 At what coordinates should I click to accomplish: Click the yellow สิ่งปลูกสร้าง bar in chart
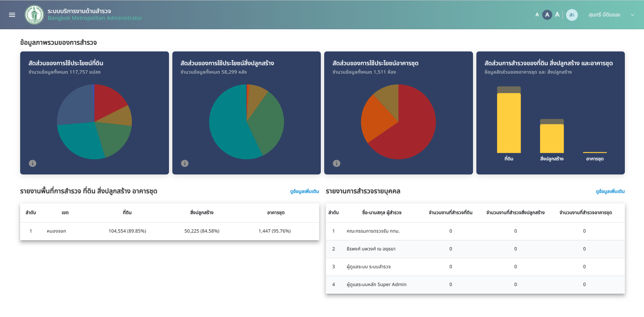tap(552, 138)
